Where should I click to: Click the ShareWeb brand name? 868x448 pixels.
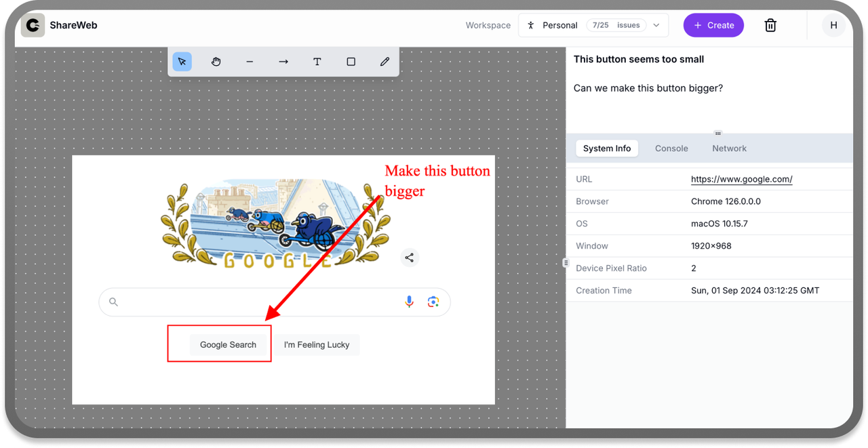tap(73, 25)
